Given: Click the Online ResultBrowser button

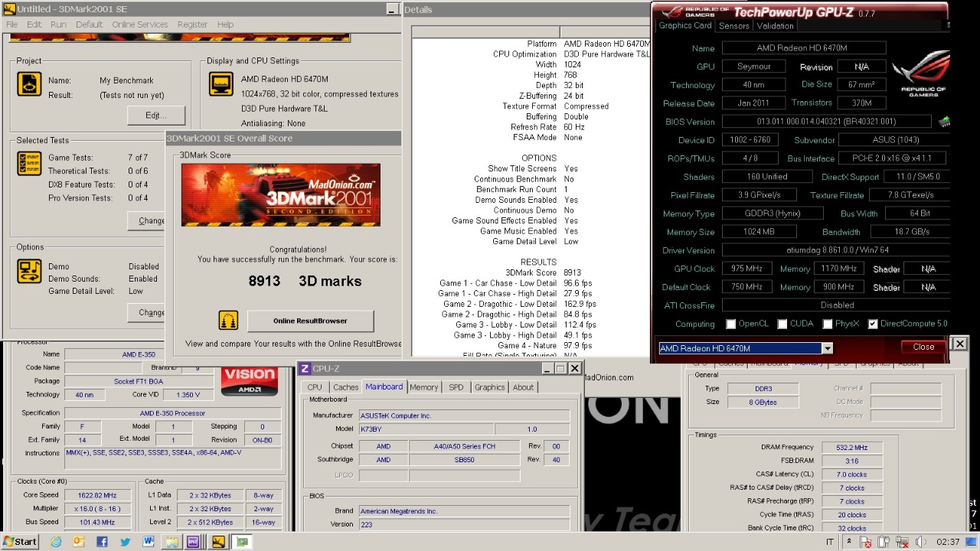Looking at the screenshot, I should (310, 321).
